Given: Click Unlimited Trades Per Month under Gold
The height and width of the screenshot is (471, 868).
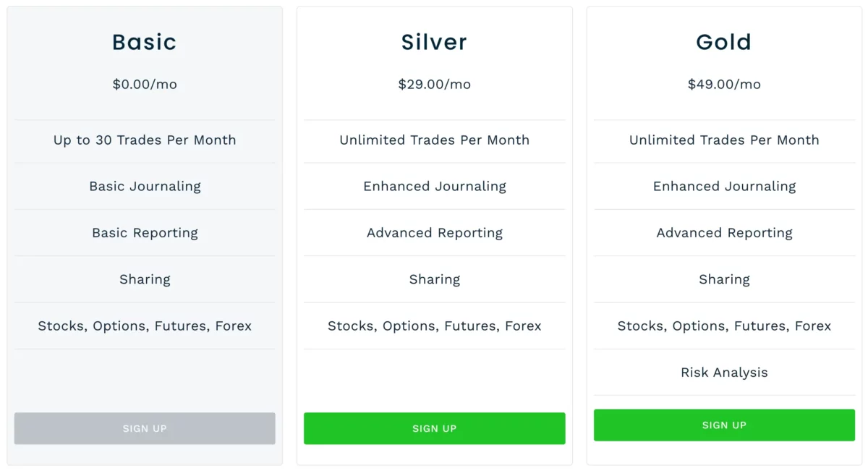Looking at the screenshot, I should pyautogui.click(x=724, y=140).
